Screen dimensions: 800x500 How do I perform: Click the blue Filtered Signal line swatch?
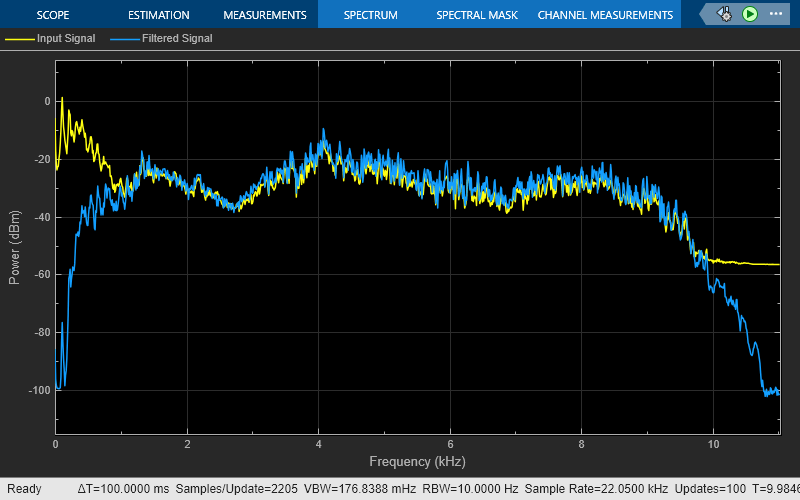pyautogui.click(x=124, y=39)
